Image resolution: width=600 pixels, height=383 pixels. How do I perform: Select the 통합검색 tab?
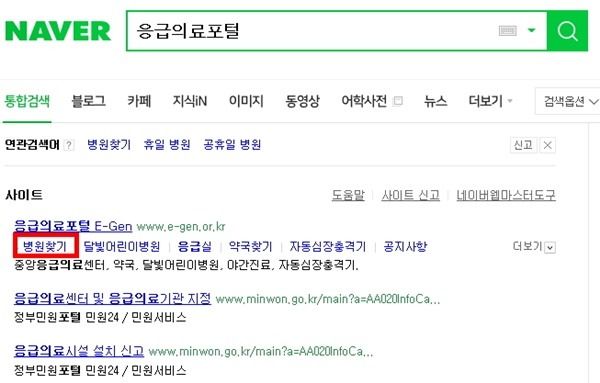[27, 101]
